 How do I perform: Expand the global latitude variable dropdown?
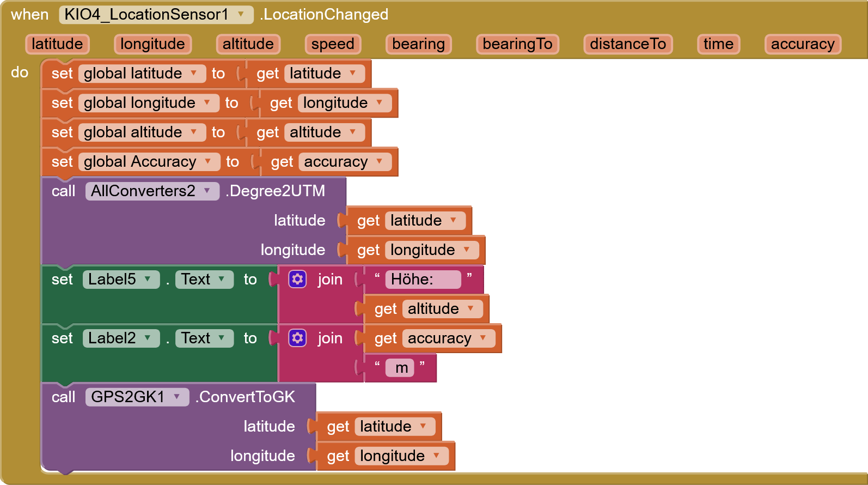pyautogui.click(x=193, y=74)
